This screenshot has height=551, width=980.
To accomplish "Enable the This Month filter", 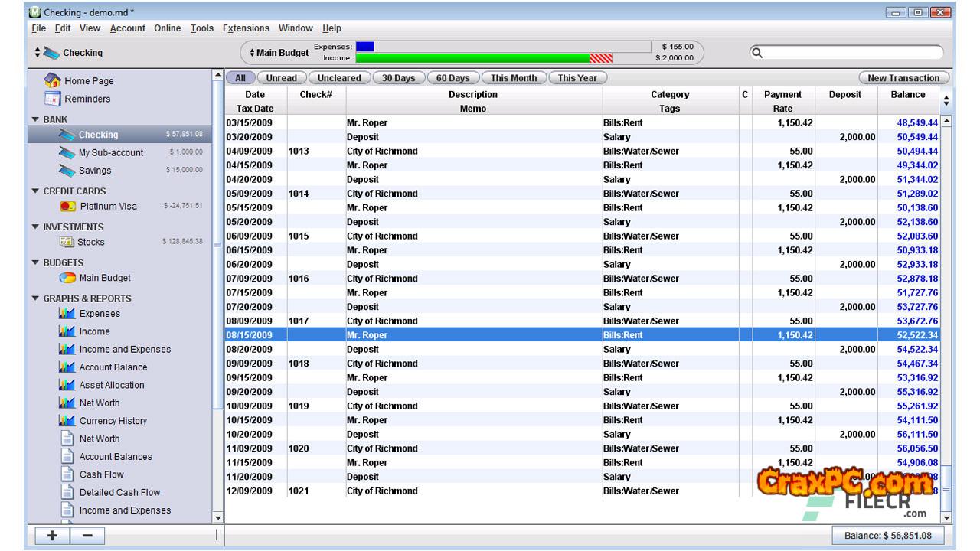I will [x=514, y=78].
